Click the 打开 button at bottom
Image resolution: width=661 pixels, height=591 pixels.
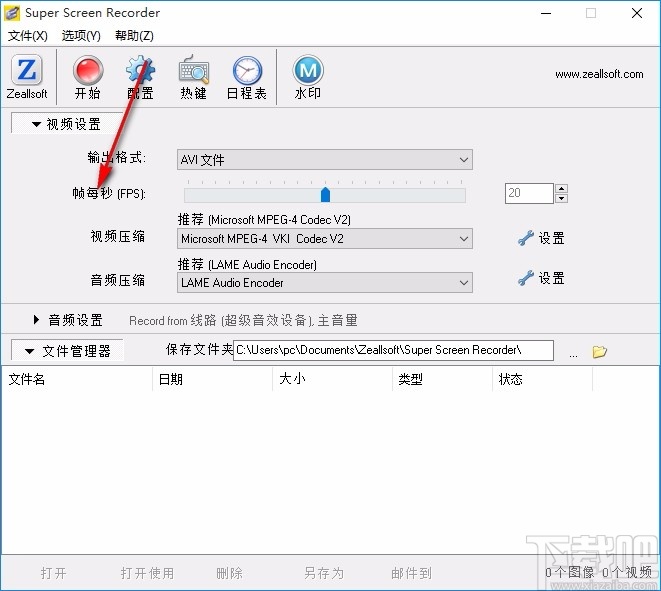point(54,573)
